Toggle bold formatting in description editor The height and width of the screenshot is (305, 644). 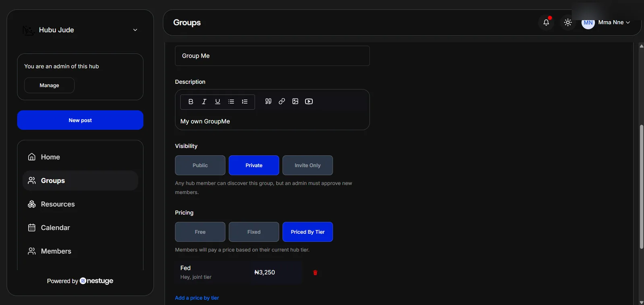[x=191, y=102]
